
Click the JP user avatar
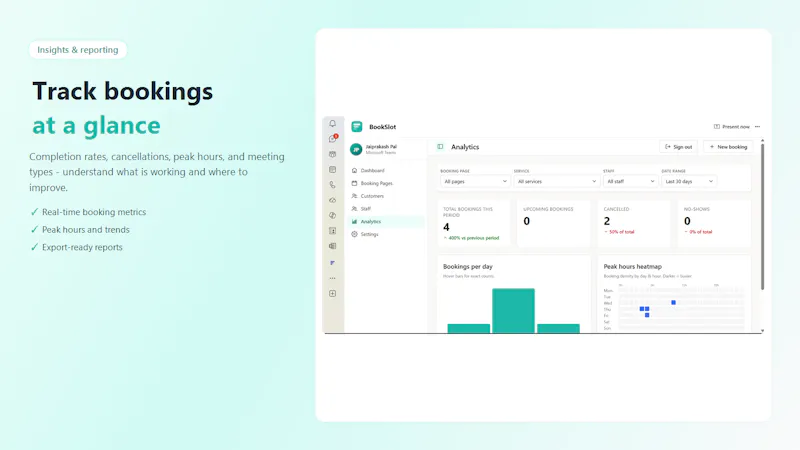[x=356, y=149]
